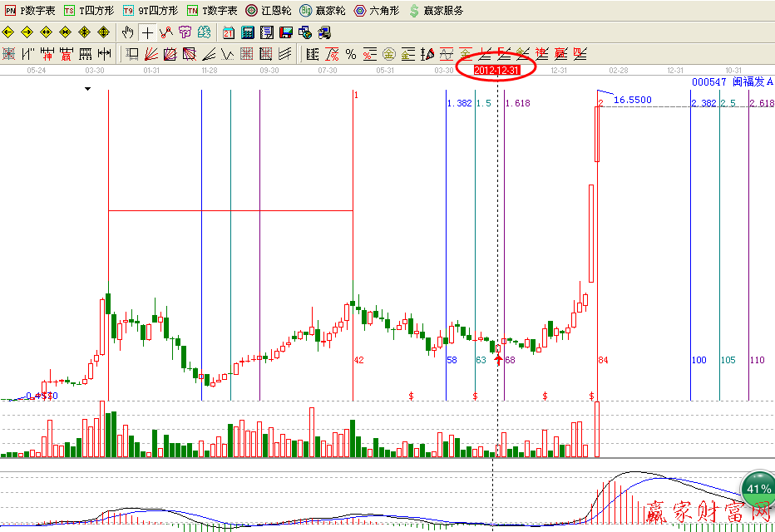Click the calculator icon

248,32
